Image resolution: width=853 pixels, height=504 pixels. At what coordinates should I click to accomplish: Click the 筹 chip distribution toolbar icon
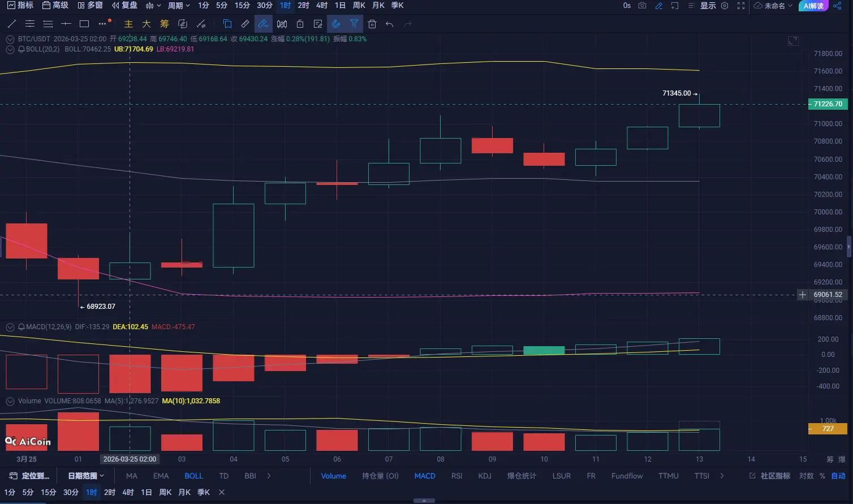165,24
